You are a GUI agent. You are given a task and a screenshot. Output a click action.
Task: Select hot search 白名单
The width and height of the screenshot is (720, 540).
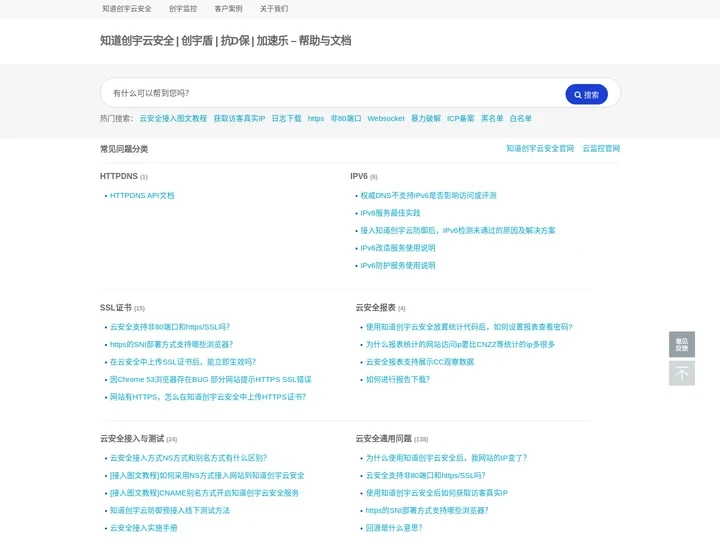tap(520, 118)
